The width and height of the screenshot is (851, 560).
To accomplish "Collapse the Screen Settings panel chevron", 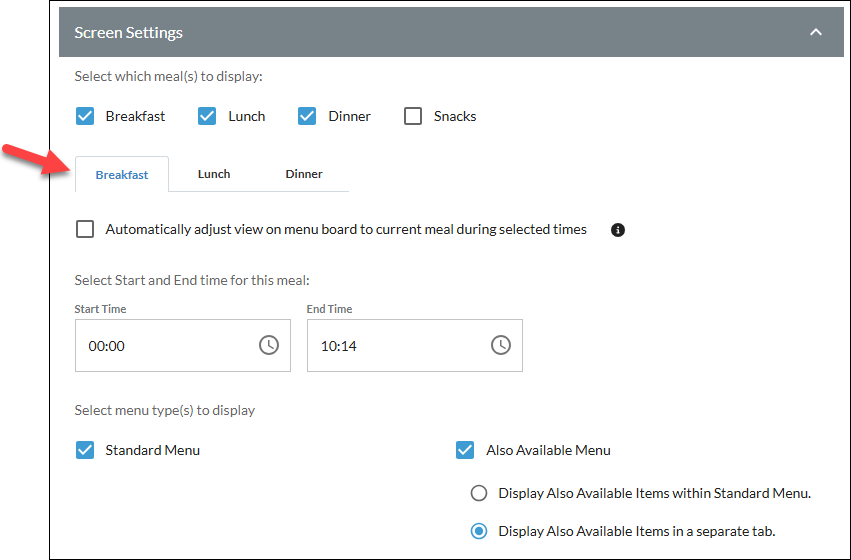I will coord(816,33).
